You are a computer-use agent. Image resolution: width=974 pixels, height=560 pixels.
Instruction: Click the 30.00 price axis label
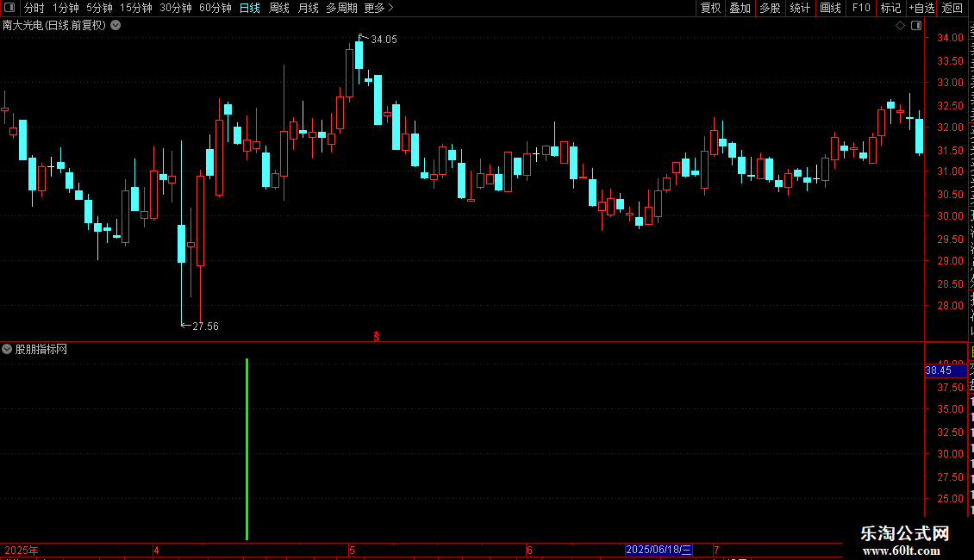(x=951, y=216)
